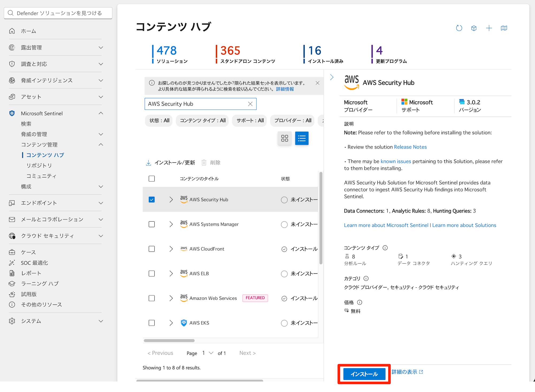This screenshot has height=392, width=535.
Task: Check the AWS Systems Manager checkbox
Action: tap(152, 224)
